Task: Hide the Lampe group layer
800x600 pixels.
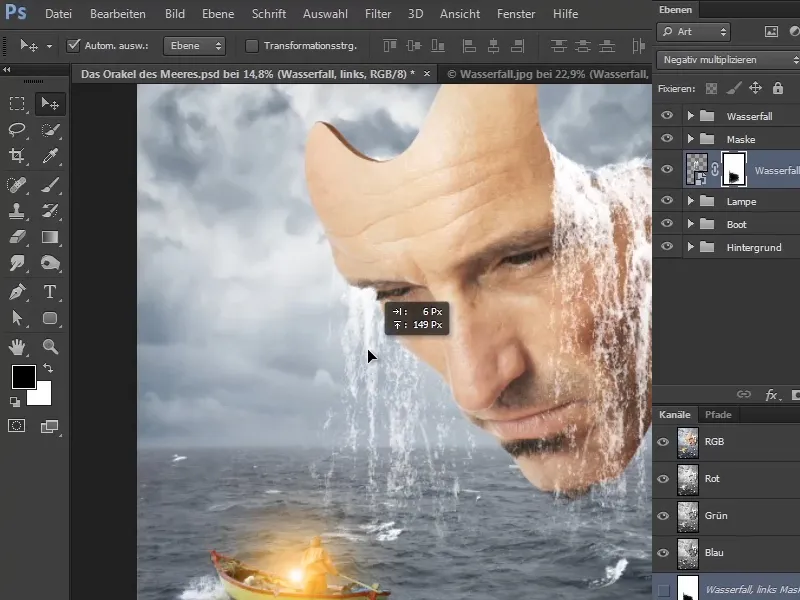Action: click(x=667, y=201)
